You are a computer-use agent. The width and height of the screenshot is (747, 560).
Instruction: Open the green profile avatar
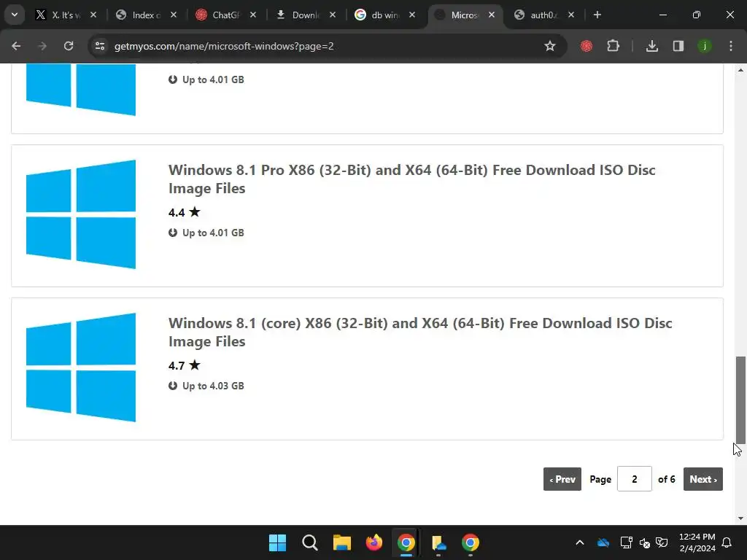click(x=705, y=46)
